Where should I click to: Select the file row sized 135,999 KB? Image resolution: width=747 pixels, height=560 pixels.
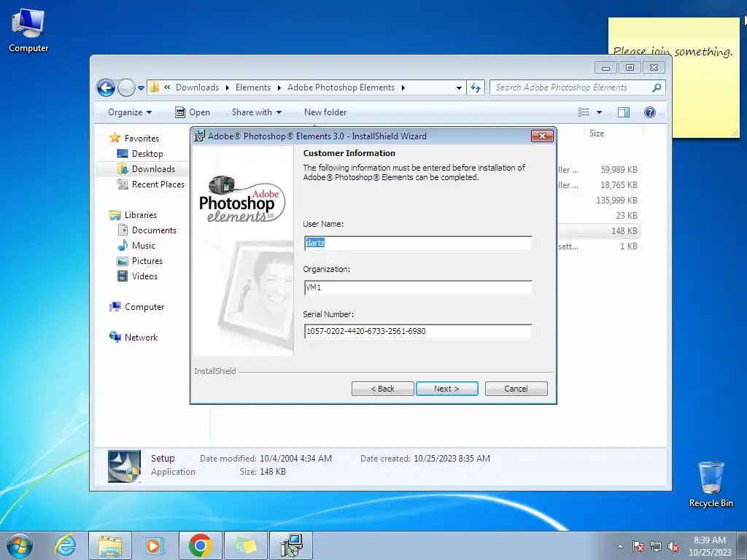[598, 201]
